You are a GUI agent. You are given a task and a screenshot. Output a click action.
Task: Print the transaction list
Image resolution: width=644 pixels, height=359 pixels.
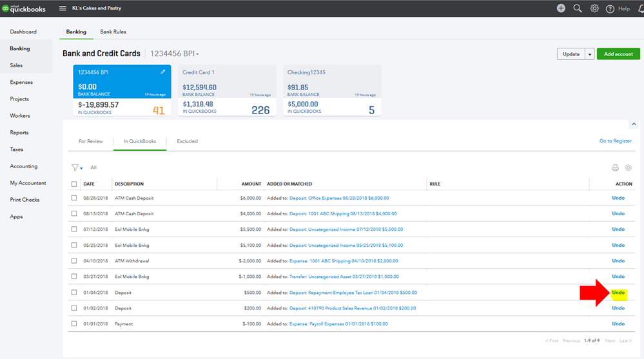pos(615,168)
